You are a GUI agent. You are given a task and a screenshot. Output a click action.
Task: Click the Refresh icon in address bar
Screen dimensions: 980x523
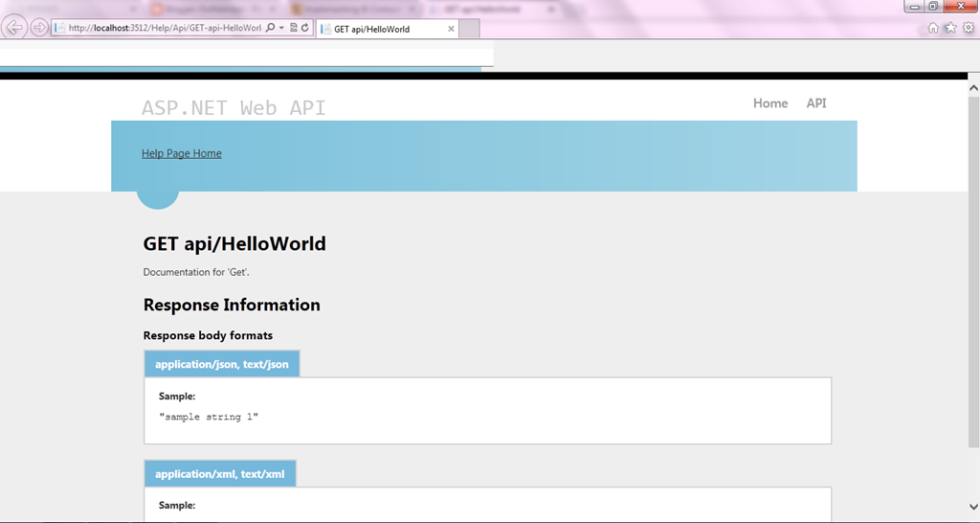point(305,28)
